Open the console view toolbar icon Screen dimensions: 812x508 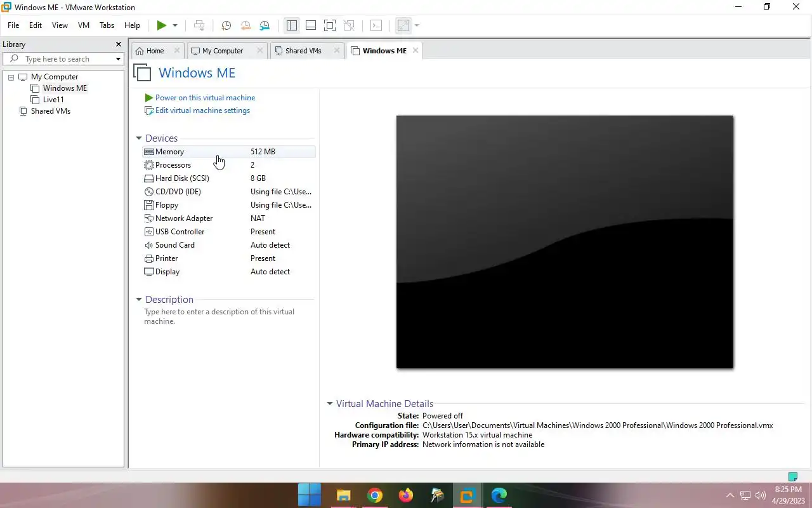376,25
